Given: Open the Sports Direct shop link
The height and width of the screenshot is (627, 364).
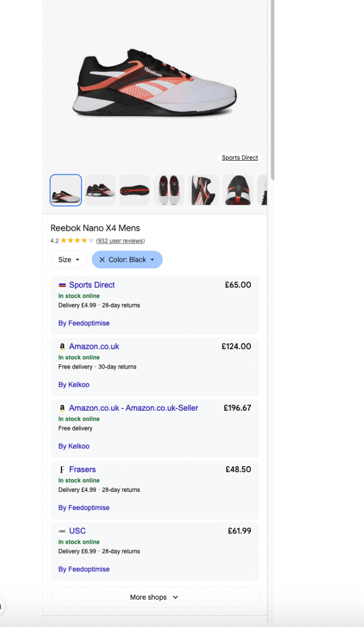Looking at the screenshot, I should (x=92, y=285).
